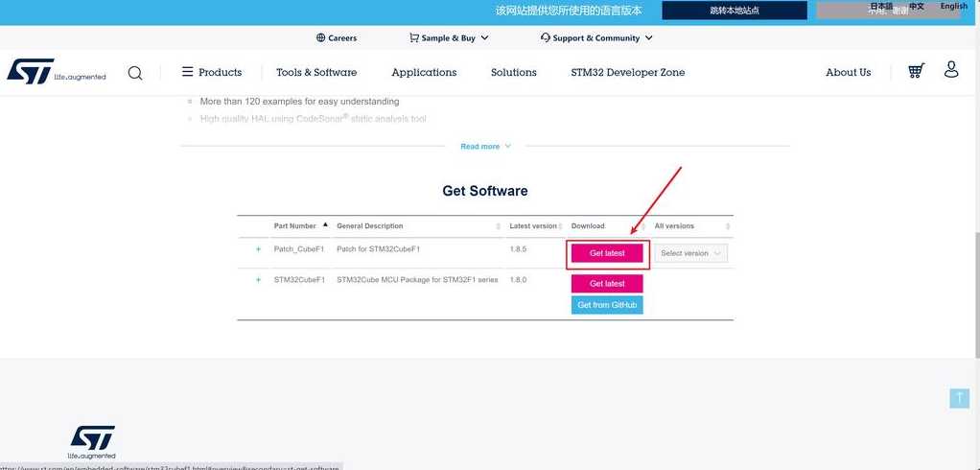Viewport: 980px width, 470px height.
Task: Open Select version dropdown for Patch_CubeF1
Action: (690, 253)
